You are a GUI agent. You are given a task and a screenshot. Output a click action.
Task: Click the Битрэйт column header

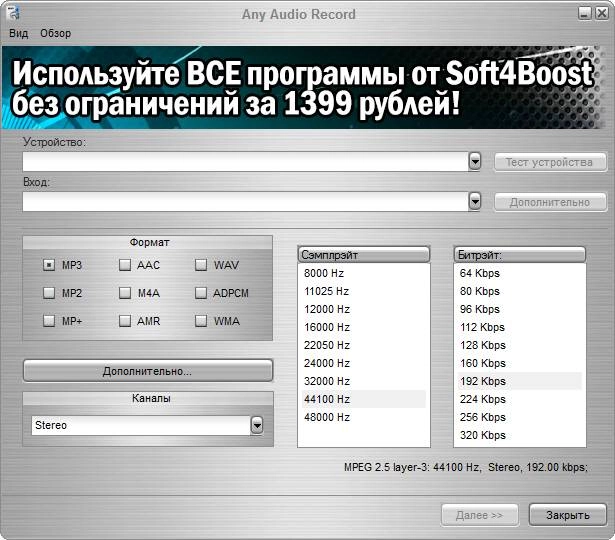[519, 255]
